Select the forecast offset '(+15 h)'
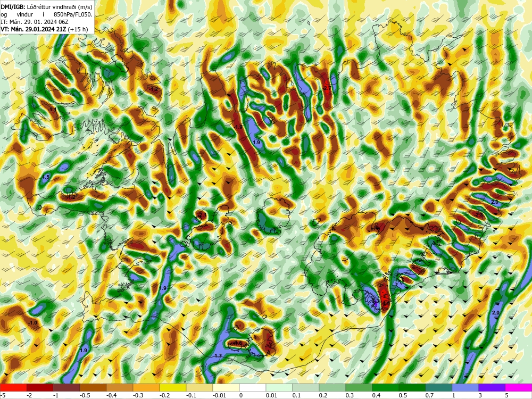 [x=78, y=29]
